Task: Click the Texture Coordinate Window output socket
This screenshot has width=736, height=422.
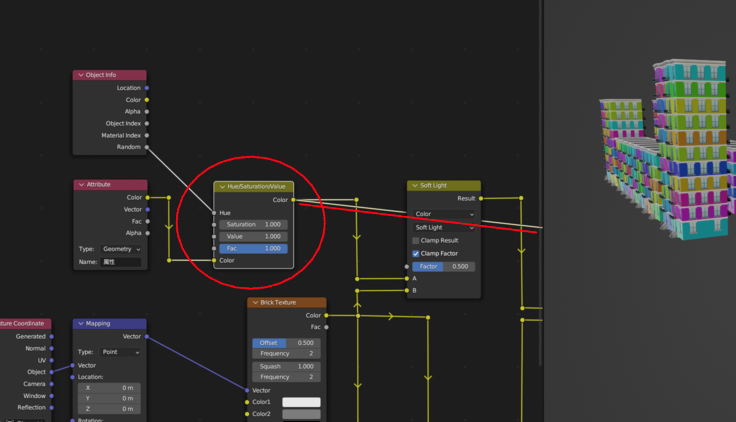Action: [x=52, y=396]
